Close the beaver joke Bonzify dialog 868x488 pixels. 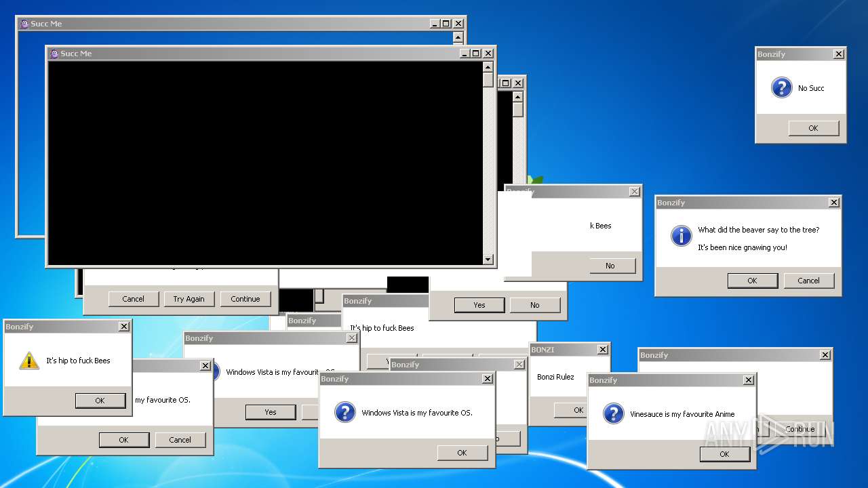click(x=834, y=203)
